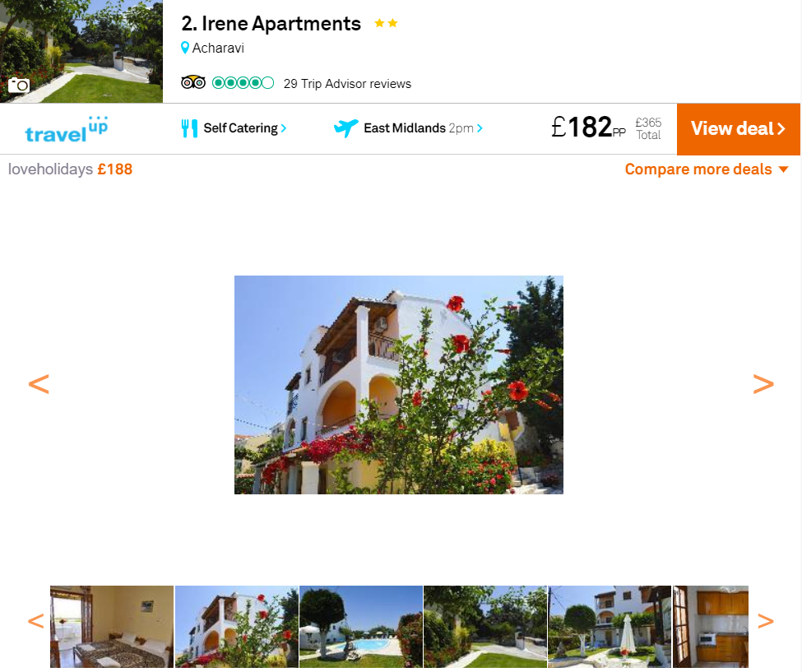Show next large gallery photo

pyautogui.click(x=763, y=384)
